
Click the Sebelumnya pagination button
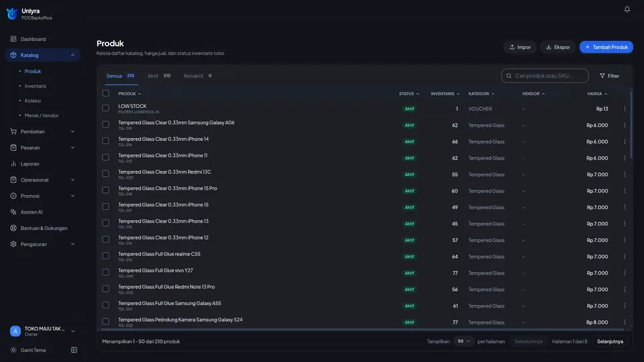[529, 341]
